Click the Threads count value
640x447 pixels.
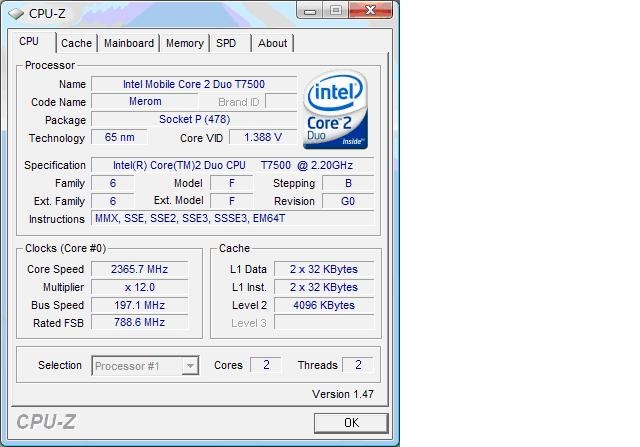coord(358,365)
